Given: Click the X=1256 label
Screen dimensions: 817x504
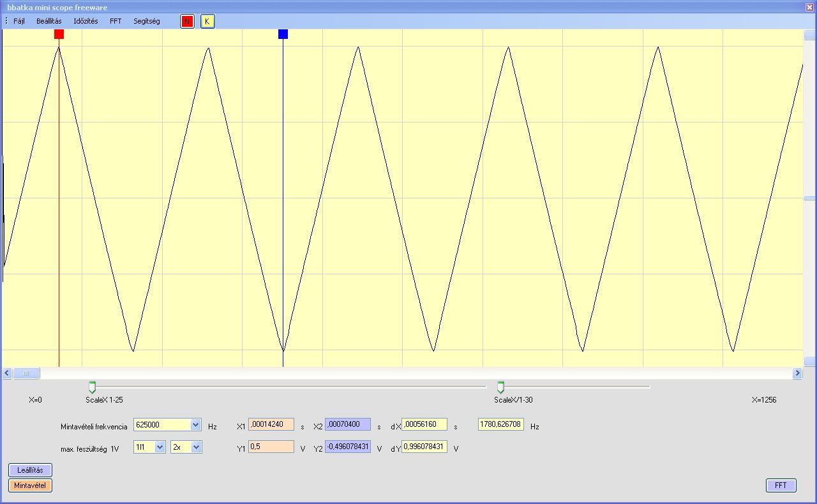Looking at the screenshot, I should 764,400.
